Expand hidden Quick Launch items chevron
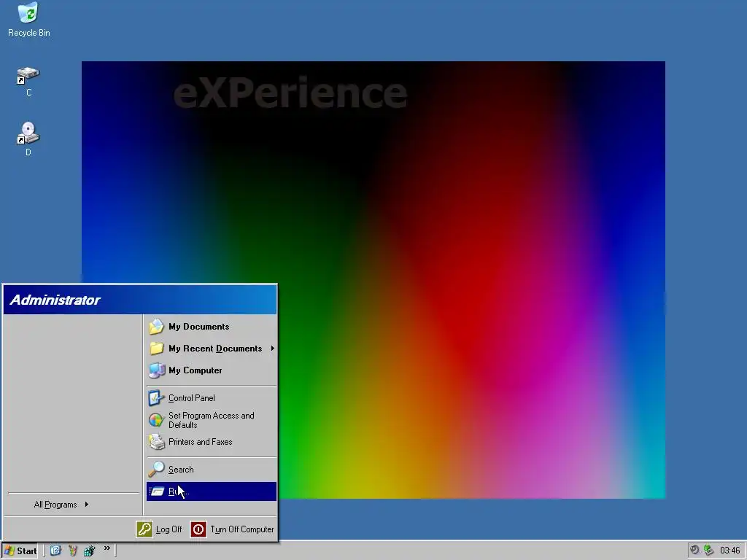The image size is (747, 560). point(107,548)
